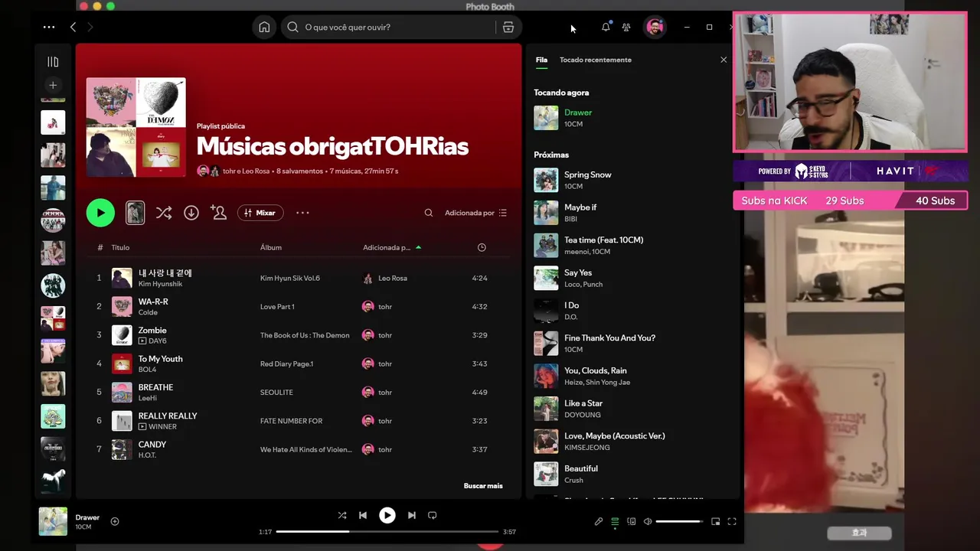This screenshot has height=551, width=980.
Task: Select the Zombie track
Action: pyautogui.click(x=299, y=335)
